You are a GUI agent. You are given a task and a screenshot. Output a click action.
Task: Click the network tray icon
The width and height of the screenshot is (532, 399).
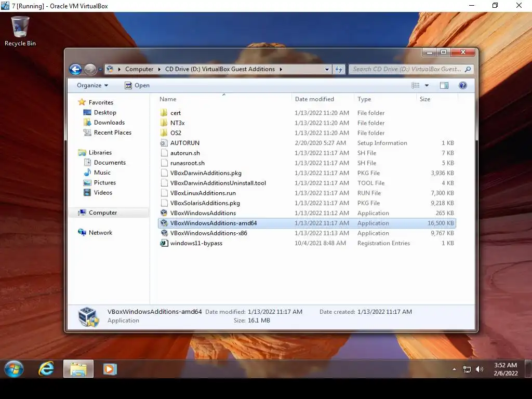click(467, 369)
